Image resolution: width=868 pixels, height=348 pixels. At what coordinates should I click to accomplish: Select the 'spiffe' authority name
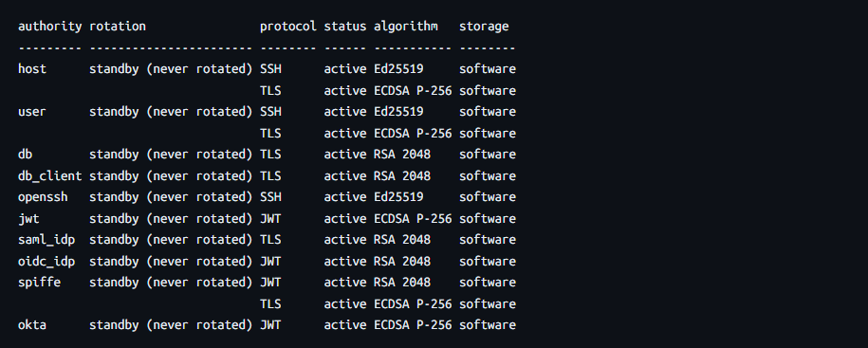coord(39,283)
